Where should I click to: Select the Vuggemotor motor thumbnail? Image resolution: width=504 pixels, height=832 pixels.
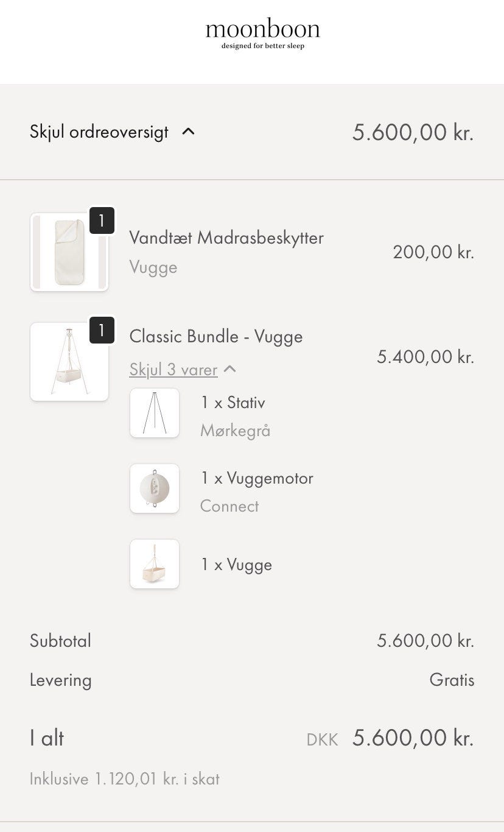tap(155, 488)
